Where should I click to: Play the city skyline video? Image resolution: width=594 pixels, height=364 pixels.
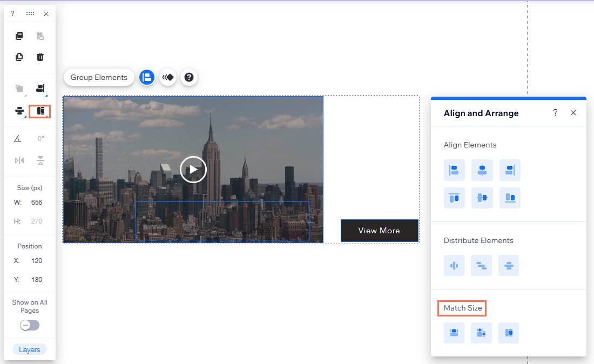(x=193, y=169)
